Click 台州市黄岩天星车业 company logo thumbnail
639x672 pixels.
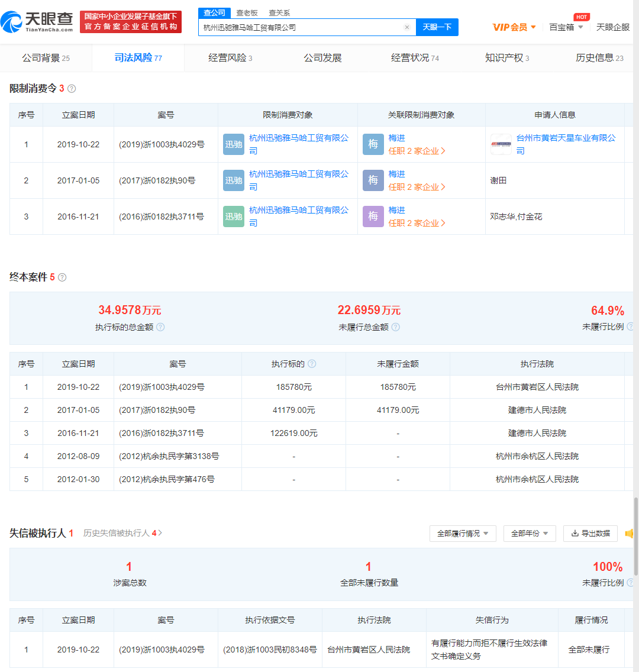(501, 144)
